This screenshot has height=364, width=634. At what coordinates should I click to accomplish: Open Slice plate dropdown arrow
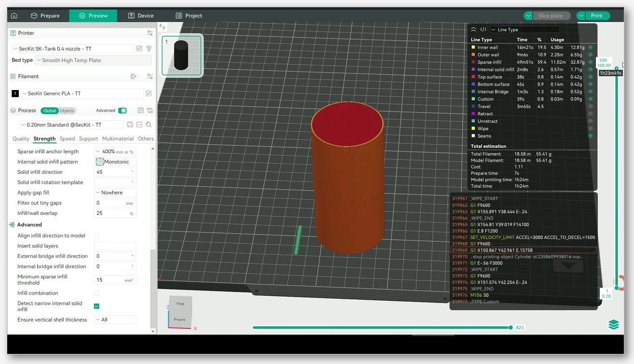(528, 16)
